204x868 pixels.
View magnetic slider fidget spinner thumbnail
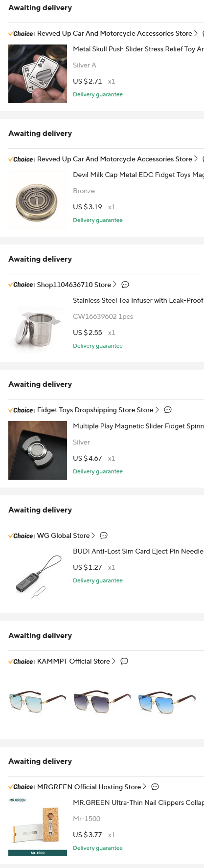(x=38, y=450)
